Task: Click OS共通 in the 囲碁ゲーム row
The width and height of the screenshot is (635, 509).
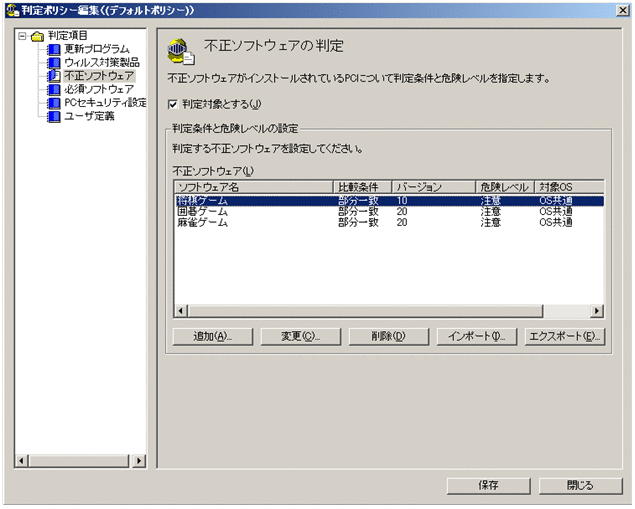Action: click(x=556, y=212)
